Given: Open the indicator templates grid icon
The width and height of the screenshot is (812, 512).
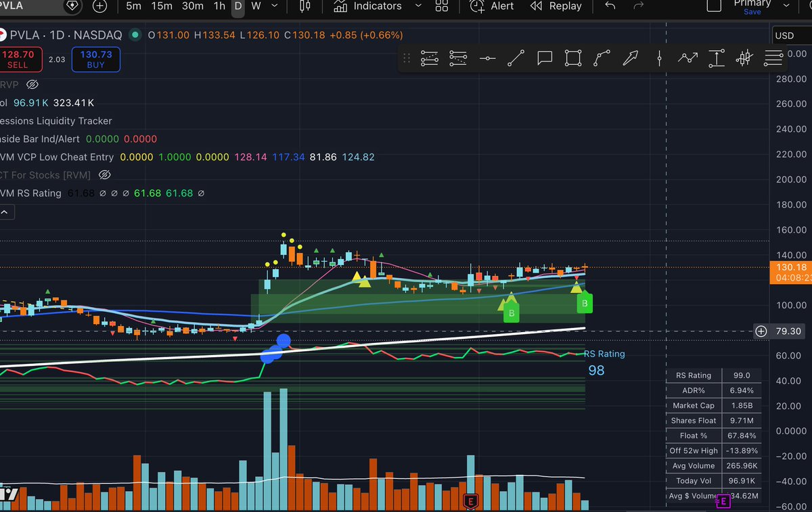Looking at the screenshot, I should tap(442, 6).
